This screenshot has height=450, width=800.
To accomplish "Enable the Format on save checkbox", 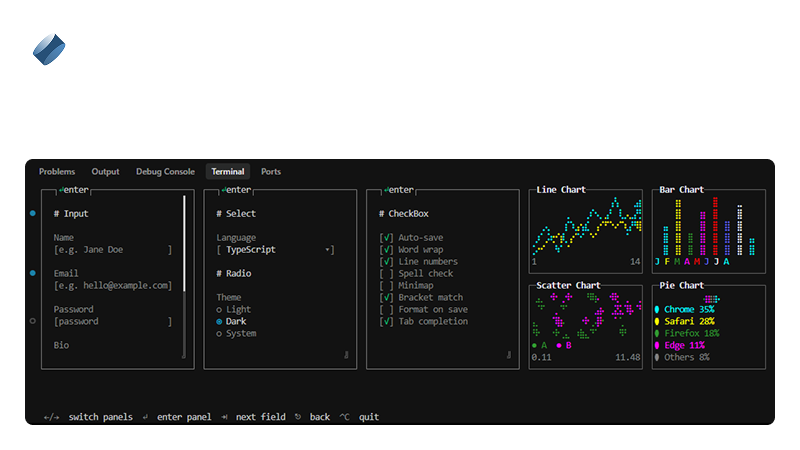I will [x=386, y=310].
